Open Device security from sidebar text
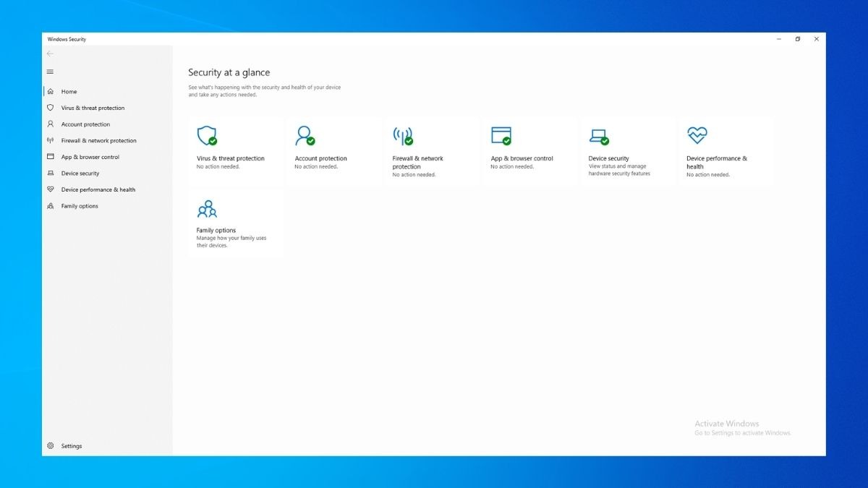The image size is (868, 488). (x=80, y=174)
